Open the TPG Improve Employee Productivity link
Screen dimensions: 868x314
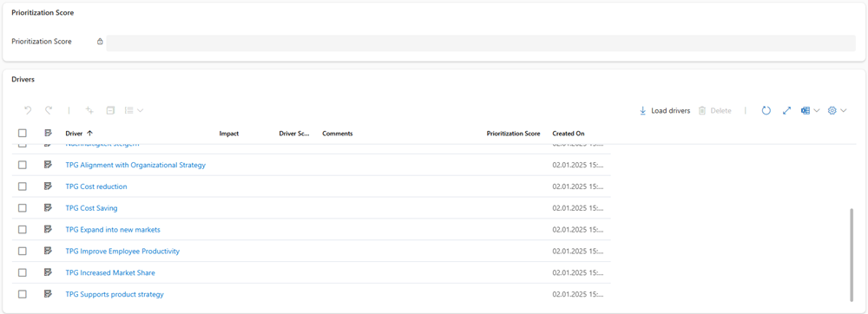(x=122, y=251)
